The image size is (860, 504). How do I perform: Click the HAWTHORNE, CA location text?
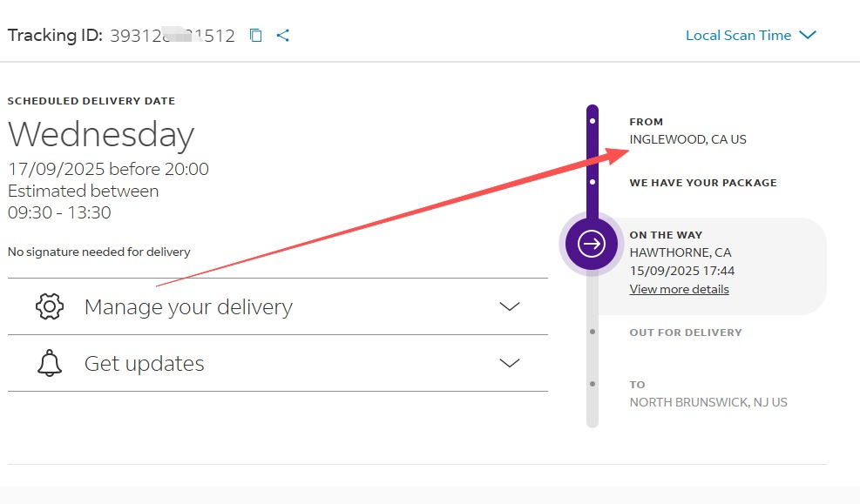click(681, 252)
